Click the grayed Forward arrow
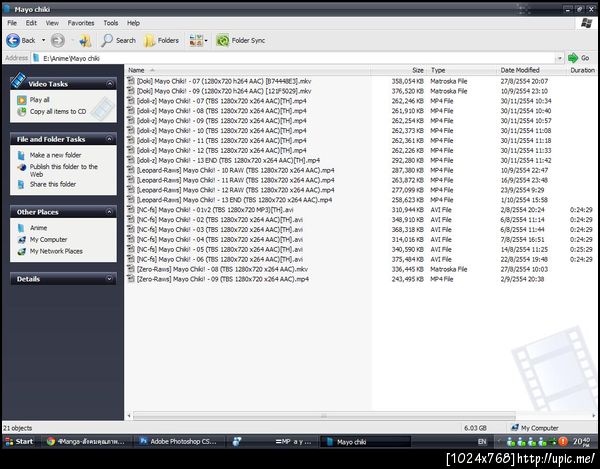Viewport: 600px width, 469px height. tap(58, 41)
